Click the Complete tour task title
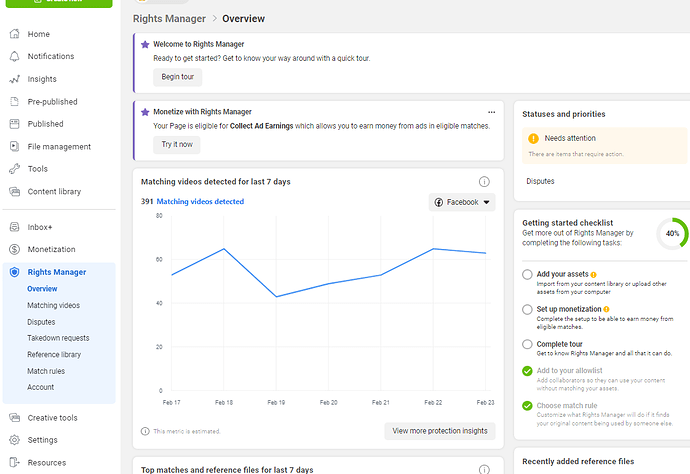This screenshot has height=474, width=690. tap(559, 344)
